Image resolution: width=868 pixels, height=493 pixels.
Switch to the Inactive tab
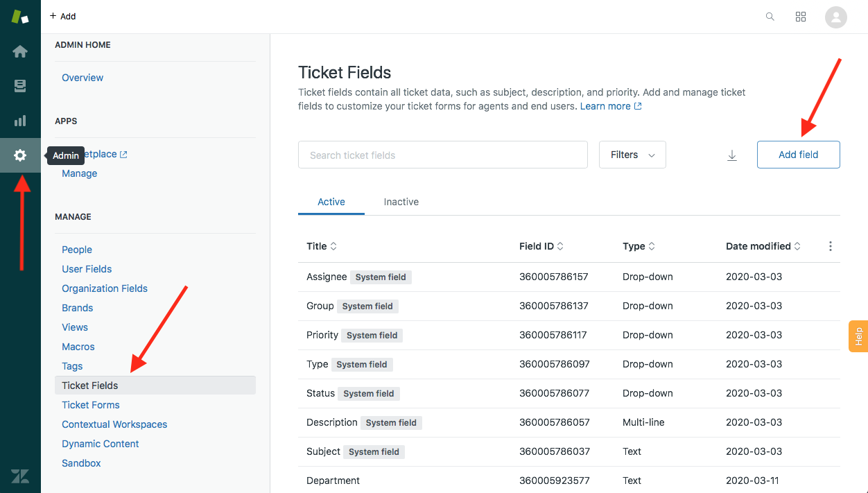(x=401, y=202)
